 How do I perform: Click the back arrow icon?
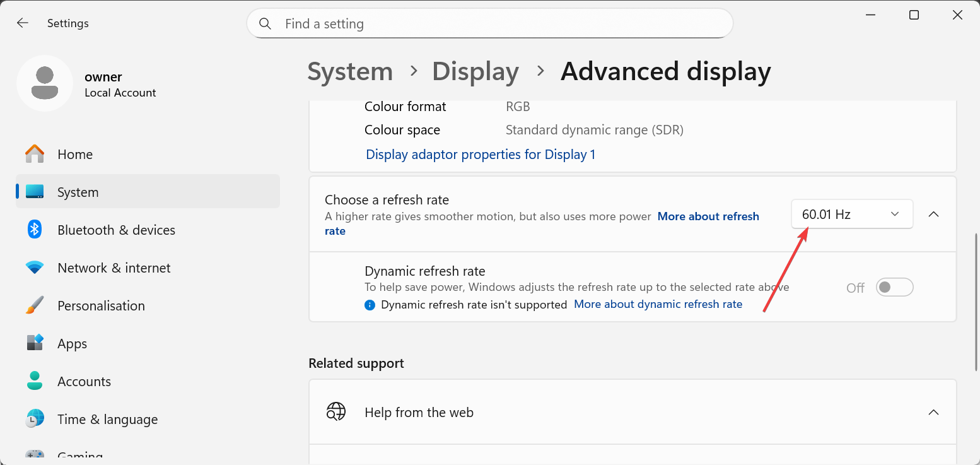[23, 23]
